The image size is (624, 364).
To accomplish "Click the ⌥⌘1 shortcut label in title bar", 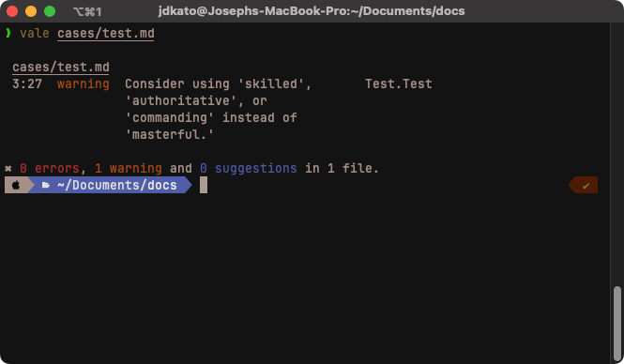I will 87,11.
